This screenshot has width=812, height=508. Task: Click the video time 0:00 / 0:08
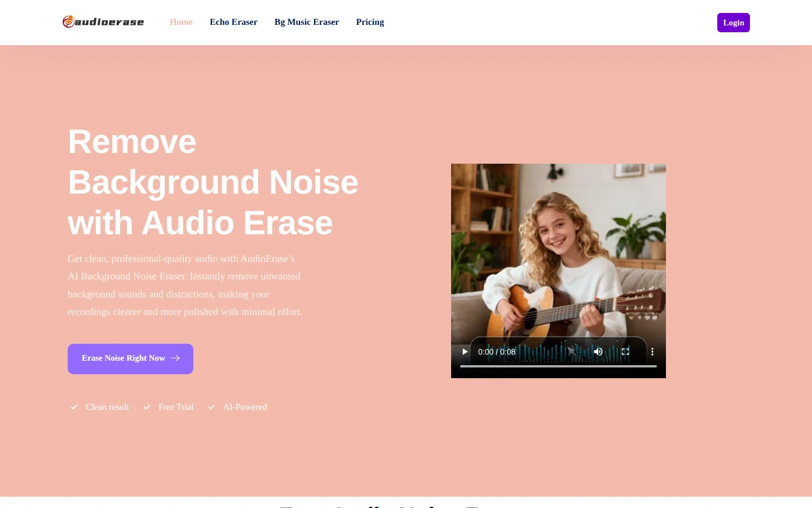497,352
